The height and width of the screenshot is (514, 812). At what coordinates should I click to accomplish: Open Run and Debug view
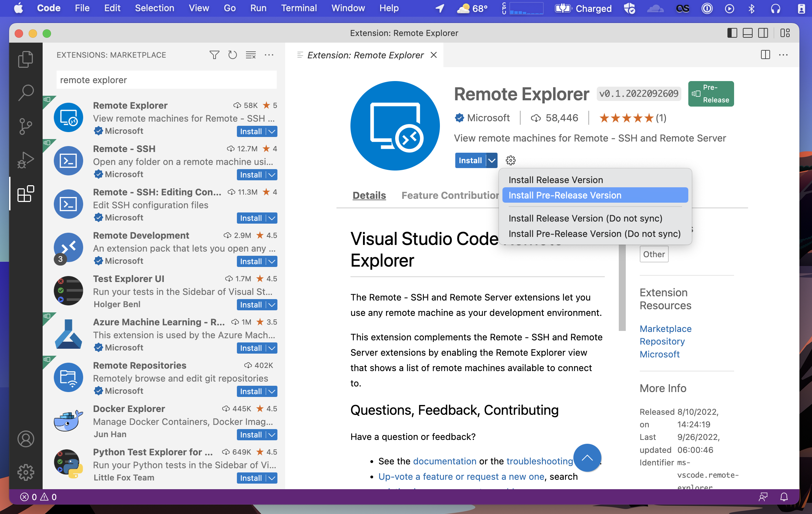pos(26,160)
